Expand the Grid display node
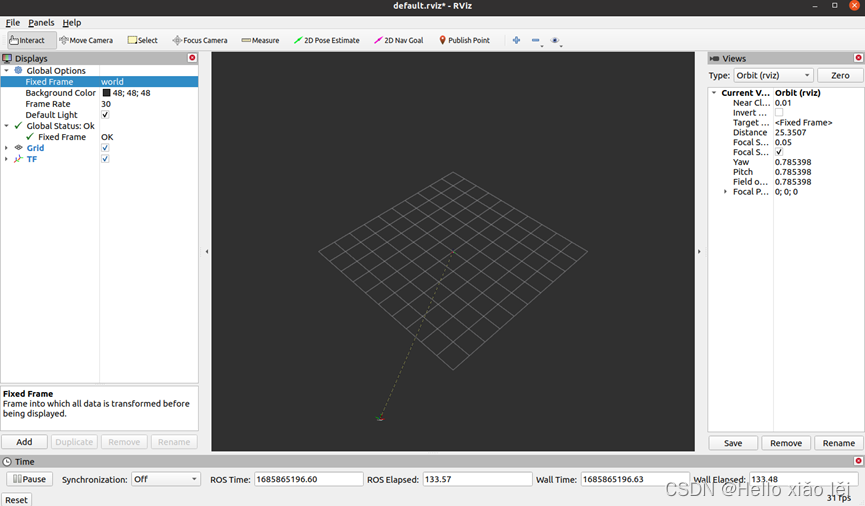The width and height of the screenshot is (865, 506). (x=7, y=148)
